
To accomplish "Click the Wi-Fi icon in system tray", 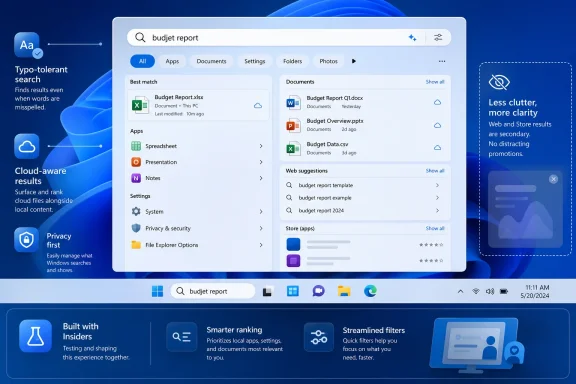I will click(x=476, y=291).
